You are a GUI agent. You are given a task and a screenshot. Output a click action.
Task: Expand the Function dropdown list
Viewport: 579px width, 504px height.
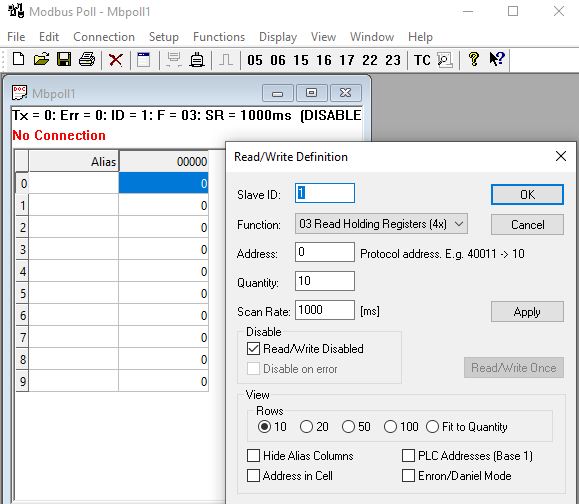(x=381, y=224)
